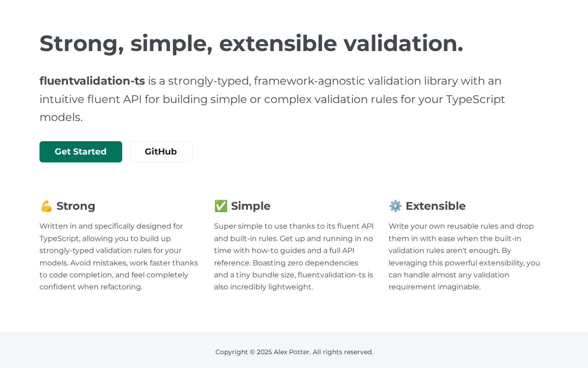Click the green check mark icon
The height and width of the screenshot is (368, 588).
pos(220,206)
